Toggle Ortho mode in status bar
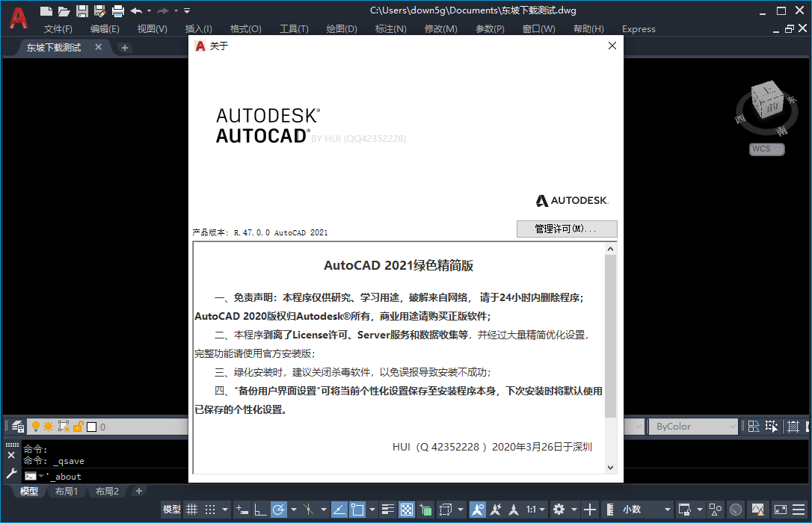Viewport: 812px width, 523px height. click(x=259, y=509)
